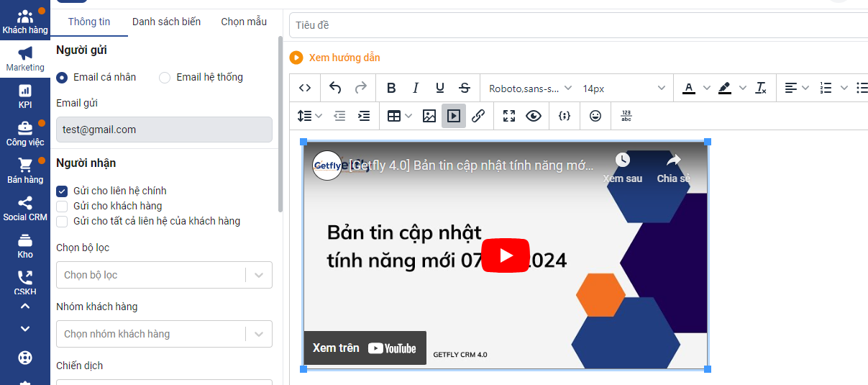Expand text alignment options arrow
The image size is (868, 385).
coord(805,88)
